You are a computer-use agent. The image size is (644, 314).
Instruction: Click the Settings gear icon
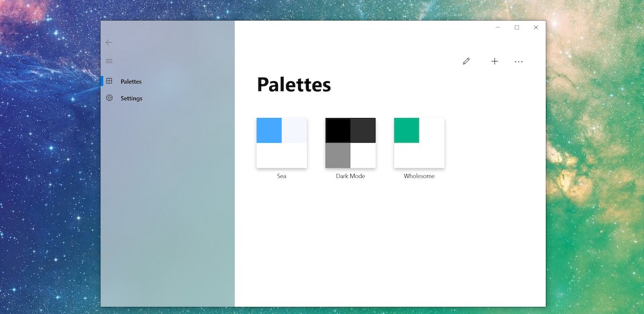[x=109, y=98]
